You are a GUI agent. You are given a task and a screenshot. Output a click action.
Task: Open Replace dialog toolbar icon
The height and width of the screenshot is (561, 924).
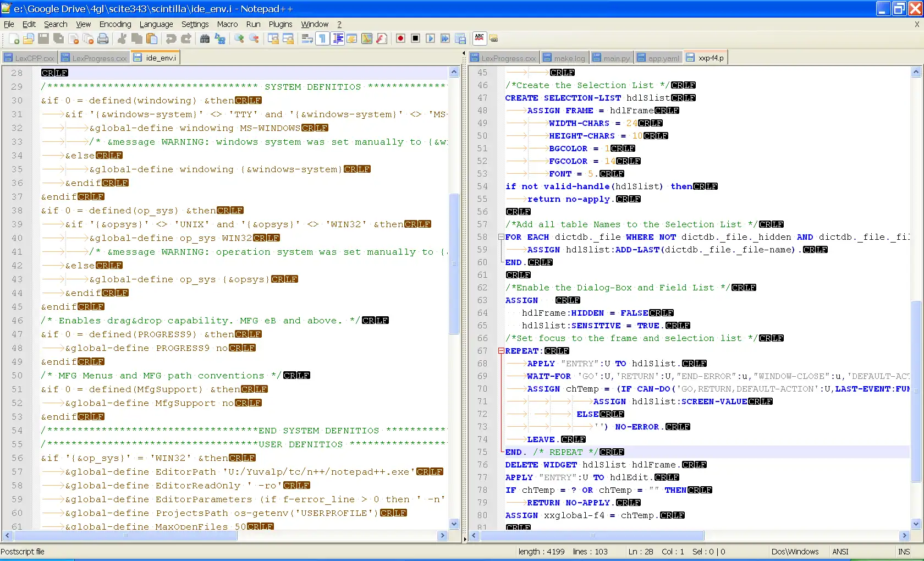pyautogui.click(x=220, y=38)
